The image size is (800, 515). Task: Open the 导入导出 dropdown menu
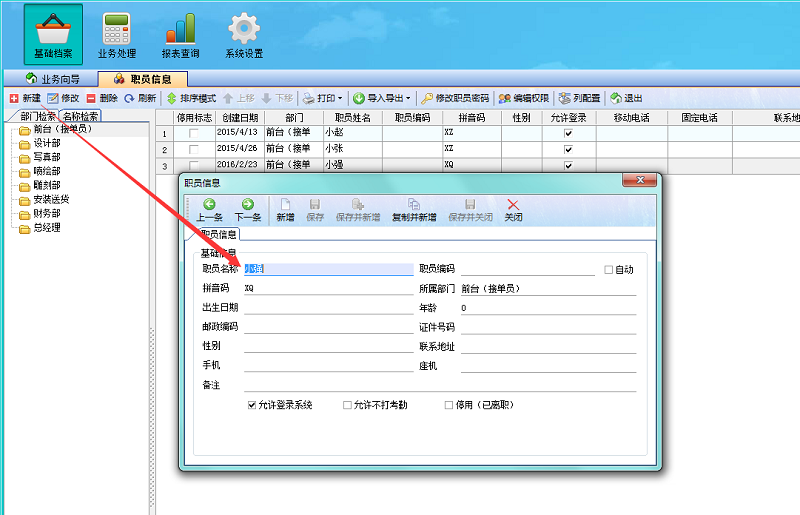coord(383,98)
